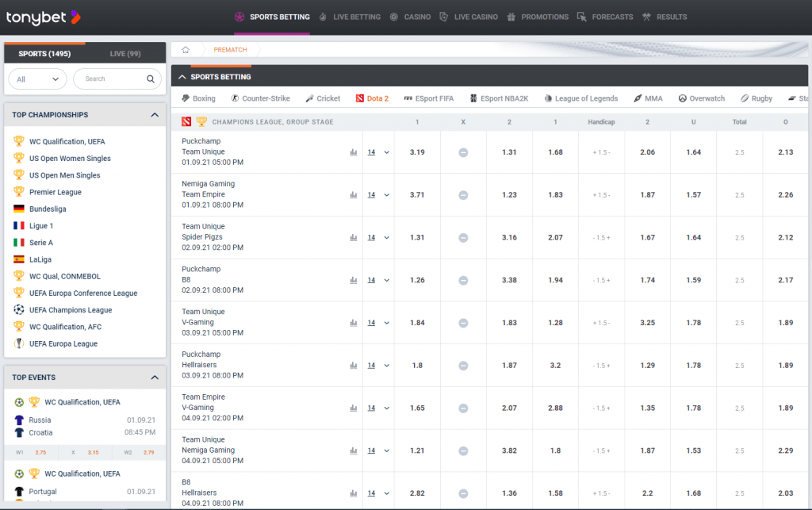The height and width of the screenshot is (510, 812).
Task: Click the search magnifier icon in the sidebar
Action: (150, 79)
